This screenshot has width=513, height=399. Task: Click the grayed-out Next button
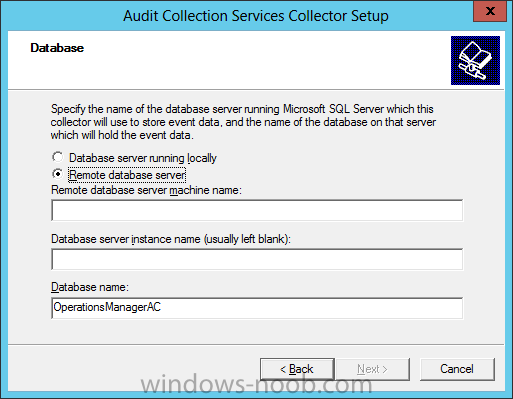(373, 369)
